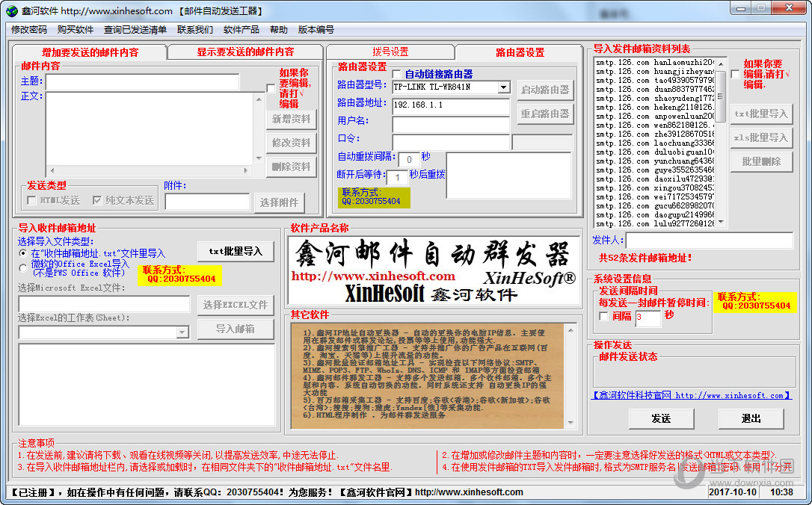Click the 启动路由器 button
Viewport: 812px width, 505px height.
545,90
